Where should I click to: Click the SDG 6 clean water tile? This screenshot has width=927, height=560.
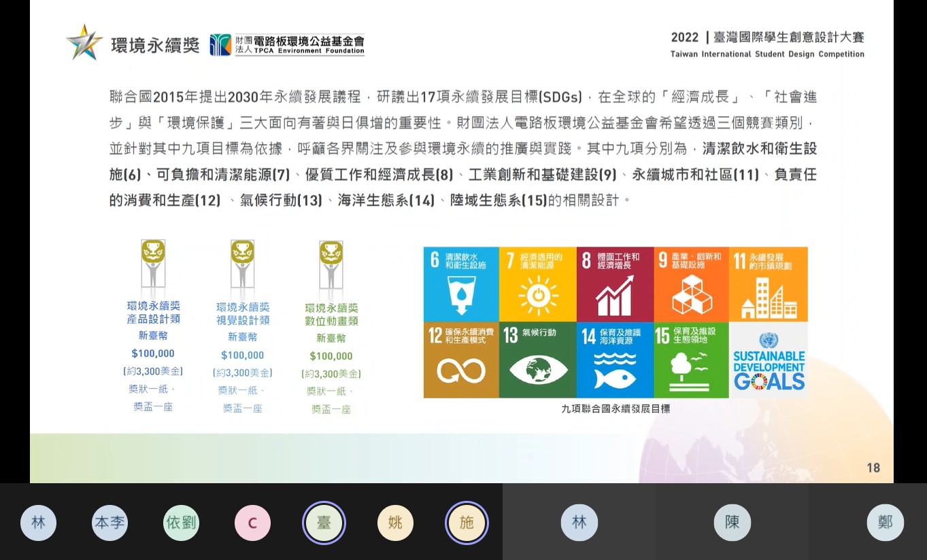(x=460, y=284)
